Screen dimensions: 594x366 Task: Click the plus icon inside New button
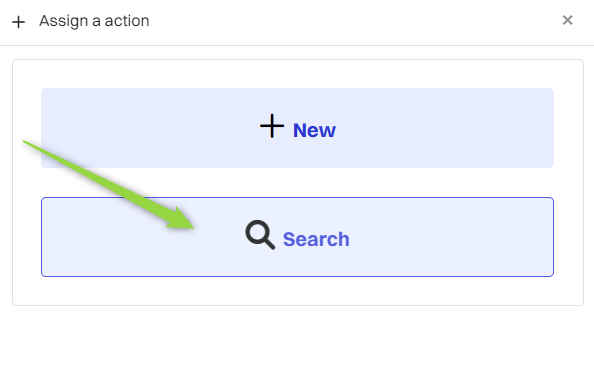click(x=272, y=126)
